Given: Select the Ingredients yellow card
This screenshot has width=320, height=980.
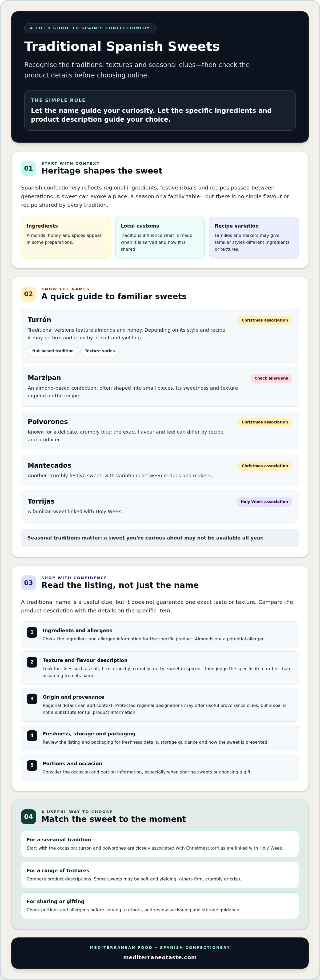Looking at the screenshot, I should point(66,238).
